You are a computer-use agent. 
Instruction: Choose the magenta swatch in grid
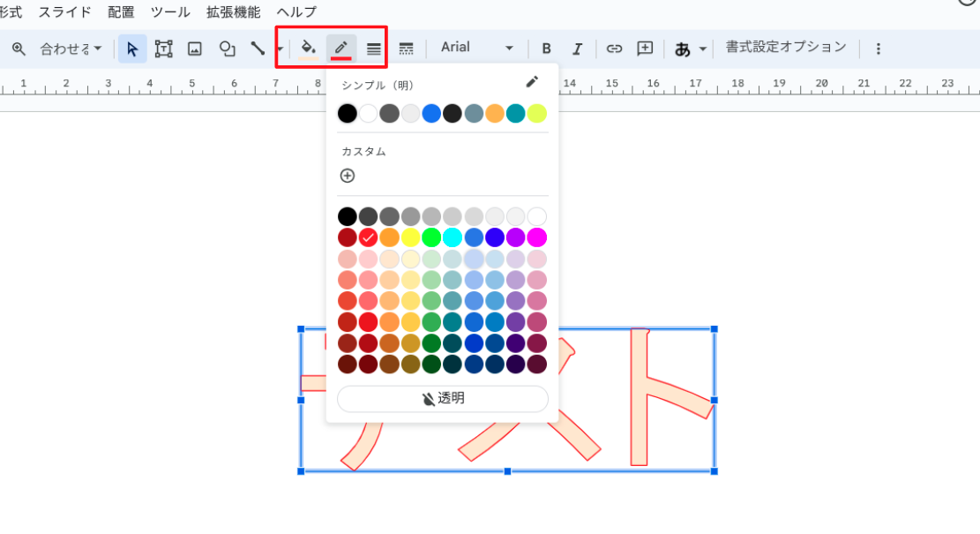[x=537, y=237]
